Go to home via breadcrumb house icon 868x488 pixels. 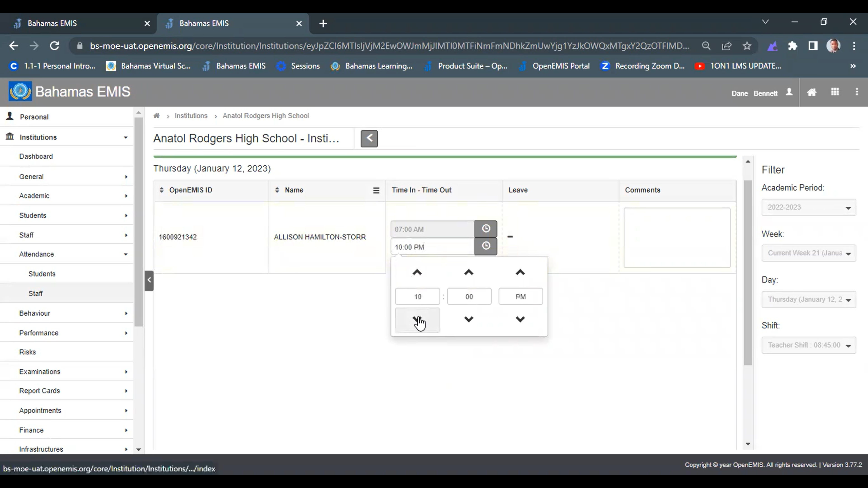pos(156,116)
